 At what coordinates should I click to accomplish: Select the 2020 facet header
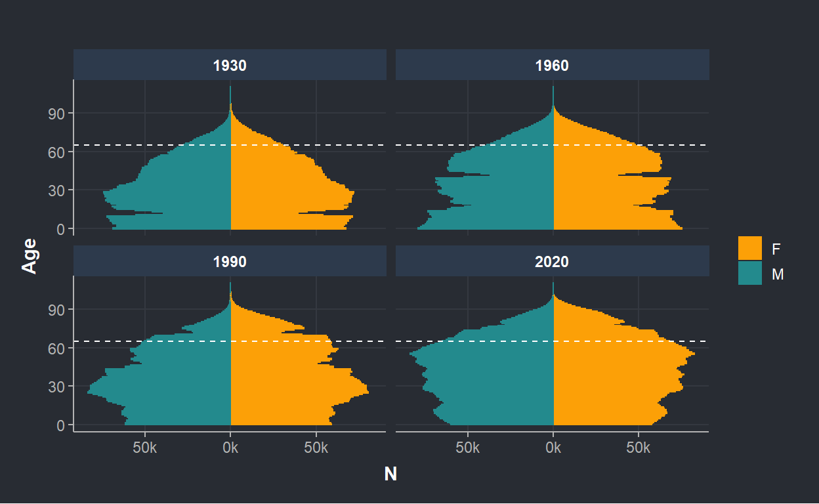pos(552,261)
